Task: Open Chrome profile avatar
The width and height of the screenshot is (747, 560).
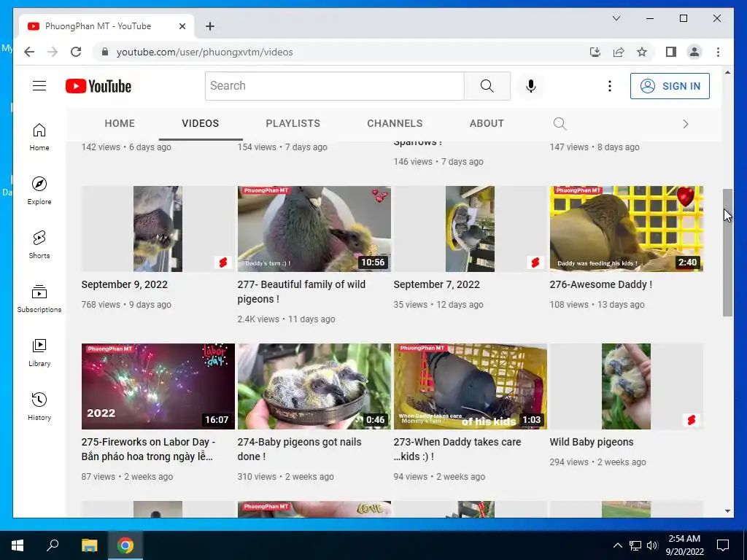Action: click(x=694, y=52)
